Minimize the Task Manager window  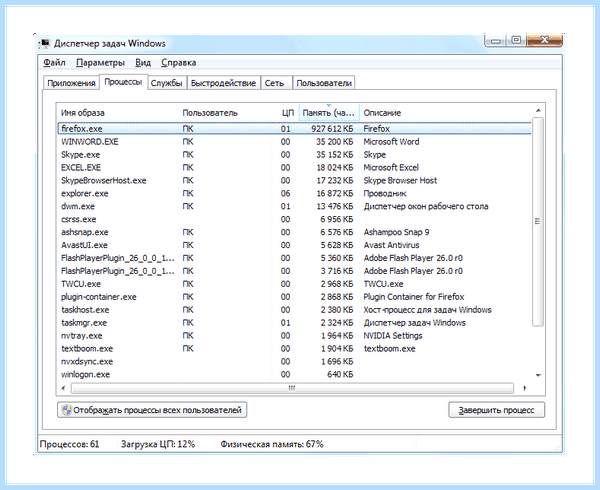496,41
